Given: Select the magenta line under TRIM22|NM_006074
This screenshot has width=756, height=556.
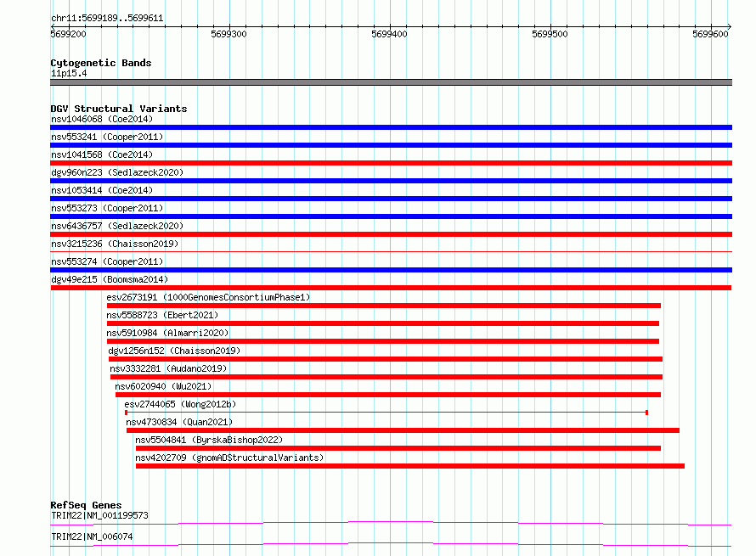Looking at the screenshot, I should [391, 544].
